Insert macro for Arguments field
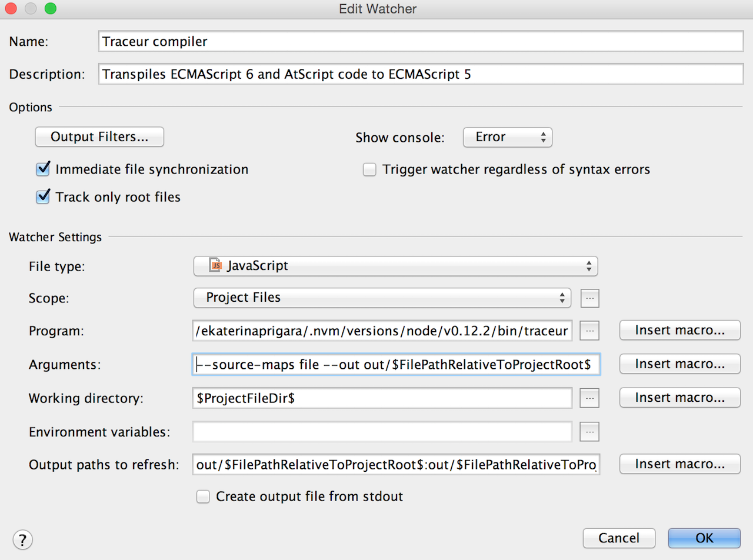 (679, 364)
